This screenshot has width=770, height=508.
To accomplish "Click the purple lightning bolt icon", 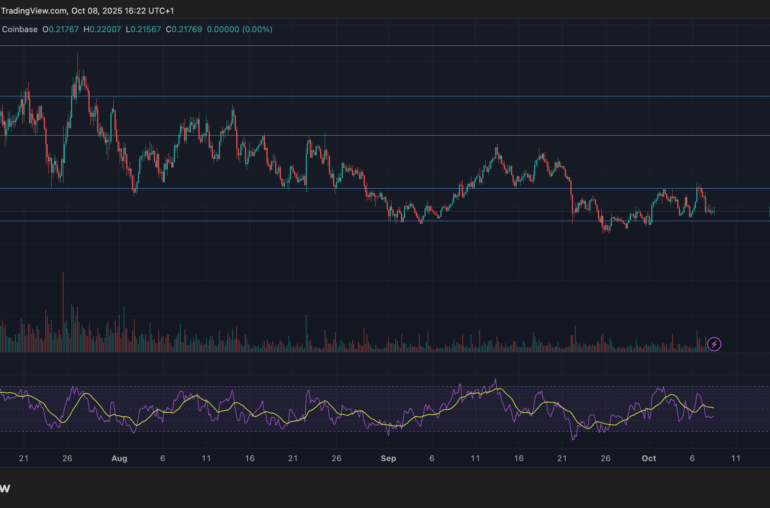I will tap(714, 344).
